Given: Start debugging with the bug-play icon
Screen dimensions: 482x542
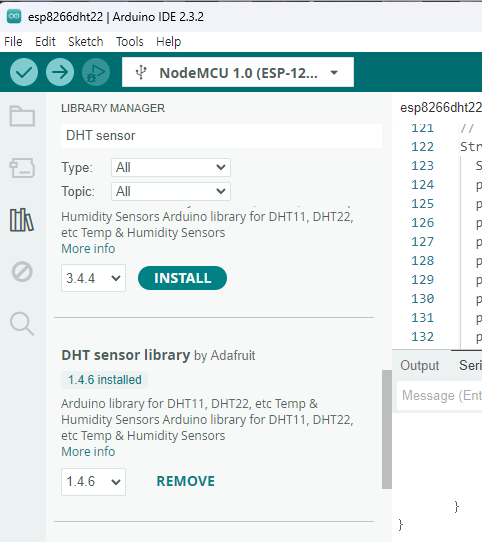Looking at the screenshot, I should click(x=96, y=72).
